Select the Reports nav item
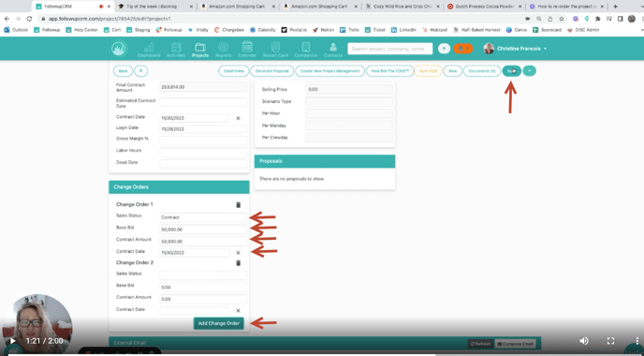 (224, 50)
